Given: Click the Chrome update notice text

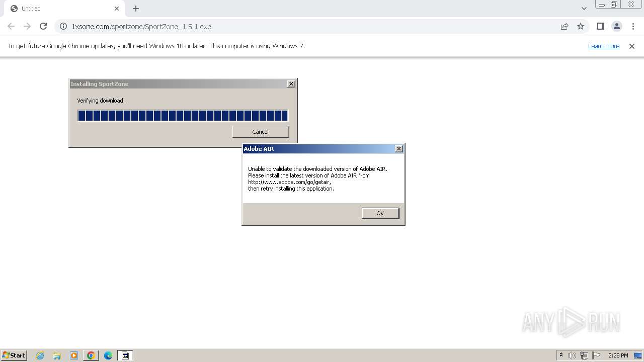Looking at the screenshot, I should 156,46.
